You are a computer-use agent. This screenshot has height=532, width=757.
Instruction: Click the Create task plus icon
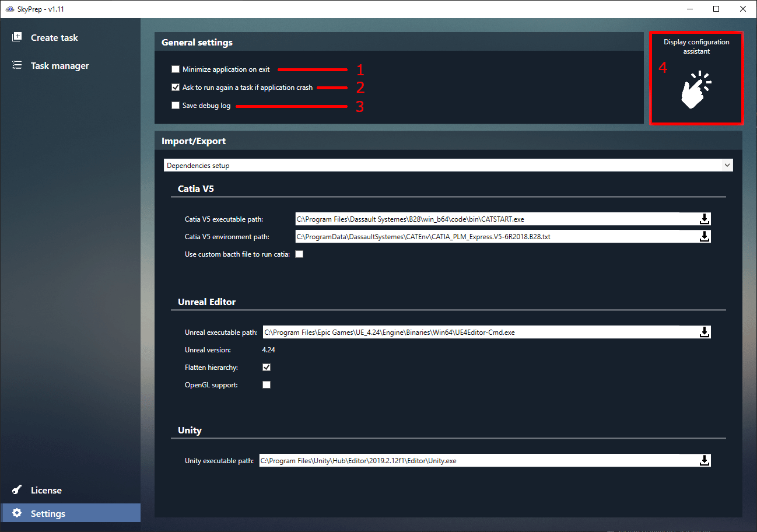click(x=17, y=37)
